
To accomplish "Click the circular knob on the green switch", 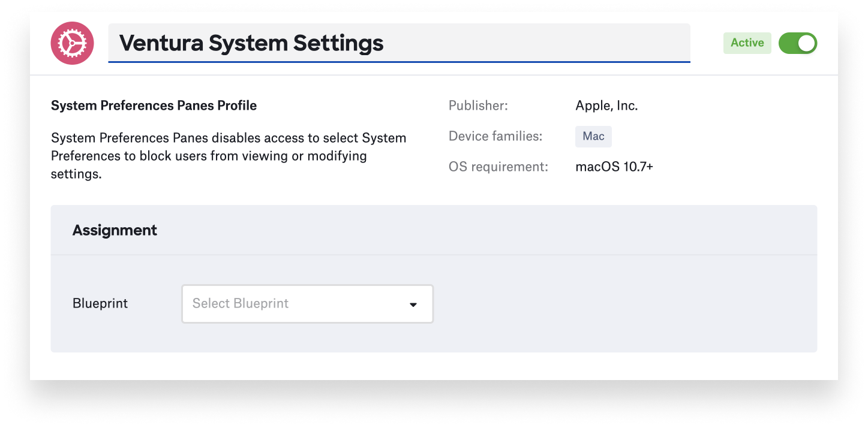I will coord(806,43).
